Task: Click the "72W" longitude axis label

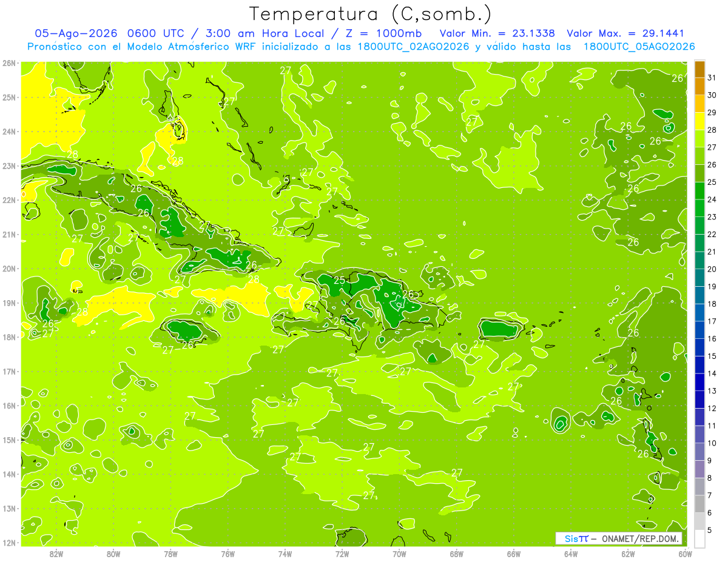Action: pyautogui.click(x=342, y=554)
